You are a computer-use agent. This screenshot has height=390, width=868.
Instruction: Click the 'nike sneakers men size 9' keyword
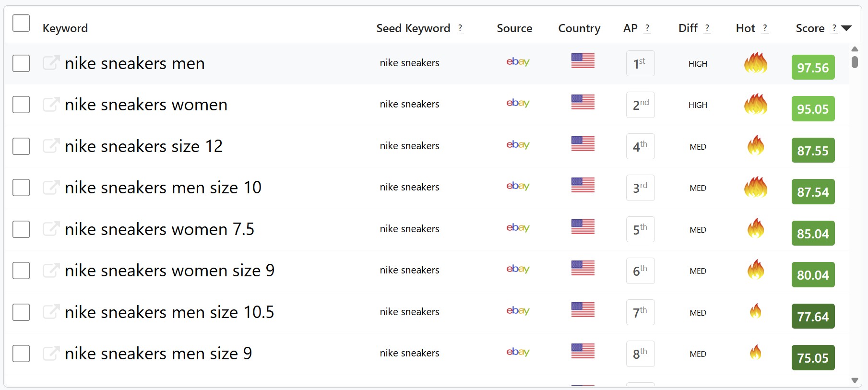pos(158,354)
